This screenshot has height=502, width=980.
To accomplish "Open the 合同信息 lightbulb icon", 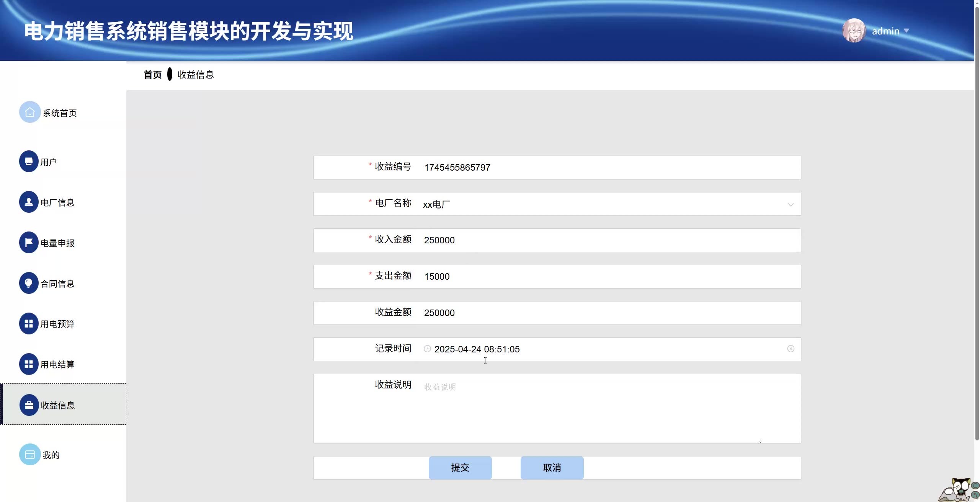I will (x=29, y=283).
